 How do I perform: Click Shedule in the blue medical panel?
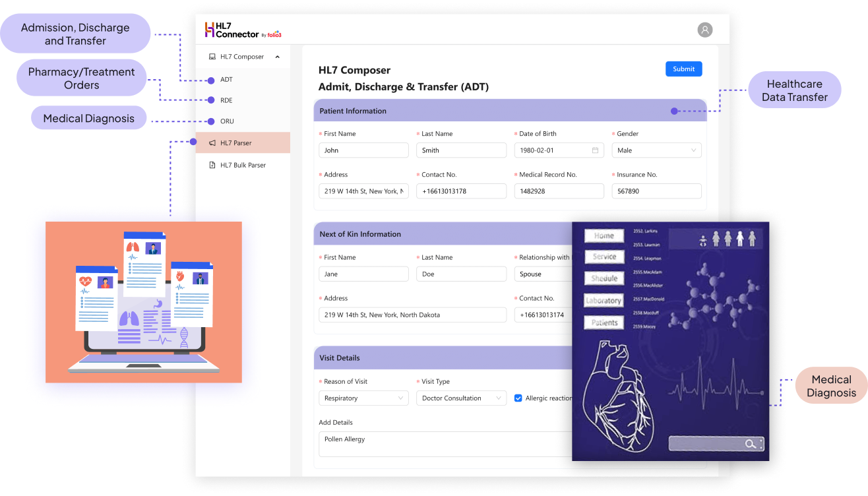point(604,279)
